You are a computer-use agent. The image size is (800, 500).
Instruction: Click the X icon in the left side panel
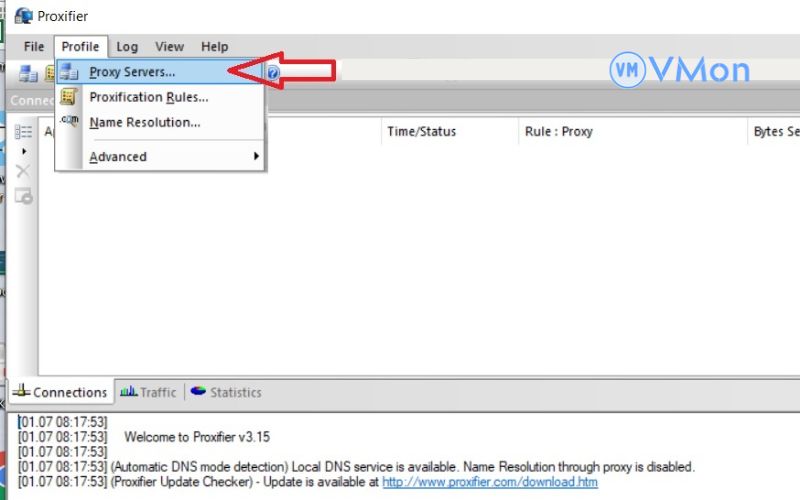pyautogui.click(x=24, y=171)
